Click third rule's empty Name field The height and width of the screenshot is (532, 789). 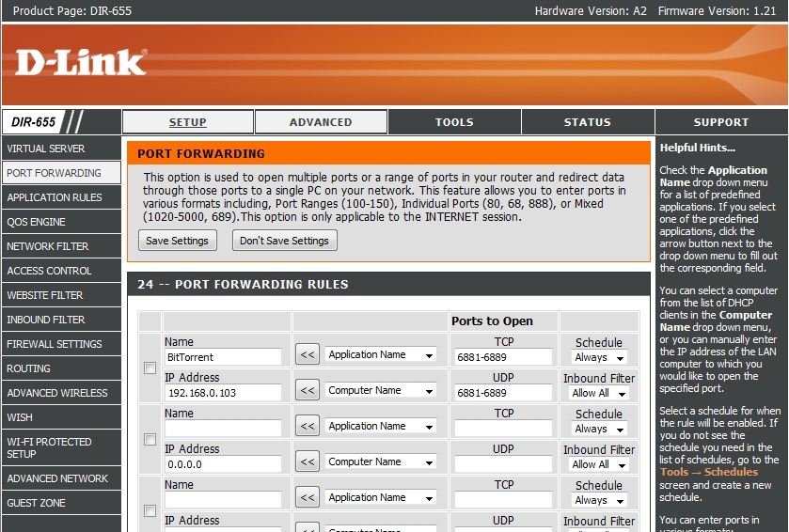point(223,500)
